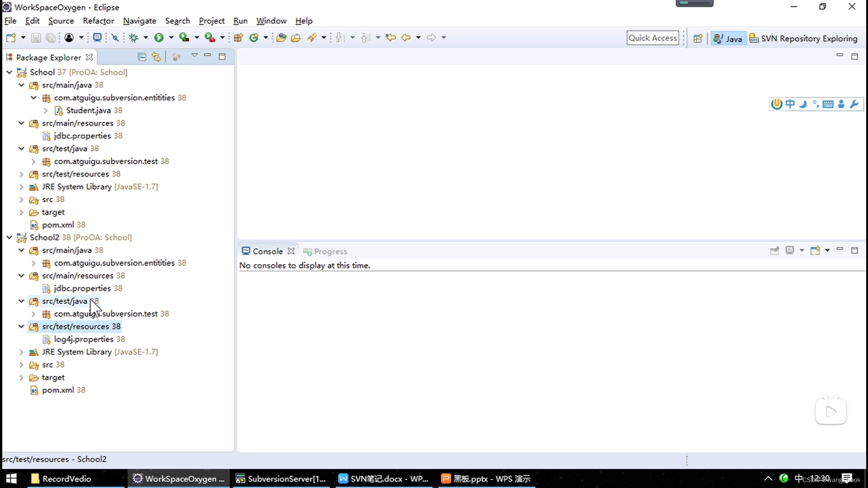
Task: Expand target folder in School project
Action: coord(21,211)
